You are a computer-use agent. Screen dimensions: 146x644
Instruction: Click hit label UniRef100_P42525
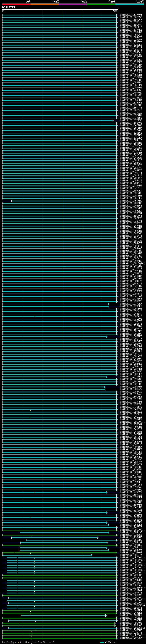click(x=131, y=527)
